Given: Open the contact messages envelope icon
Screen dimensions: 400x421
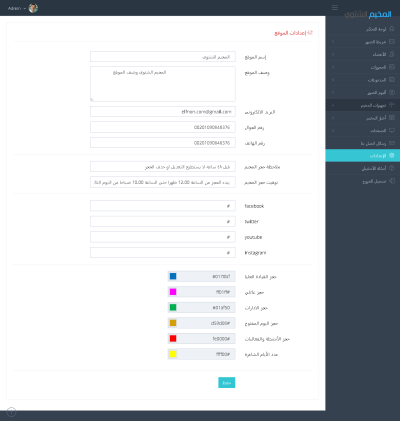Looking at the screenshot, I should [392, 143].
